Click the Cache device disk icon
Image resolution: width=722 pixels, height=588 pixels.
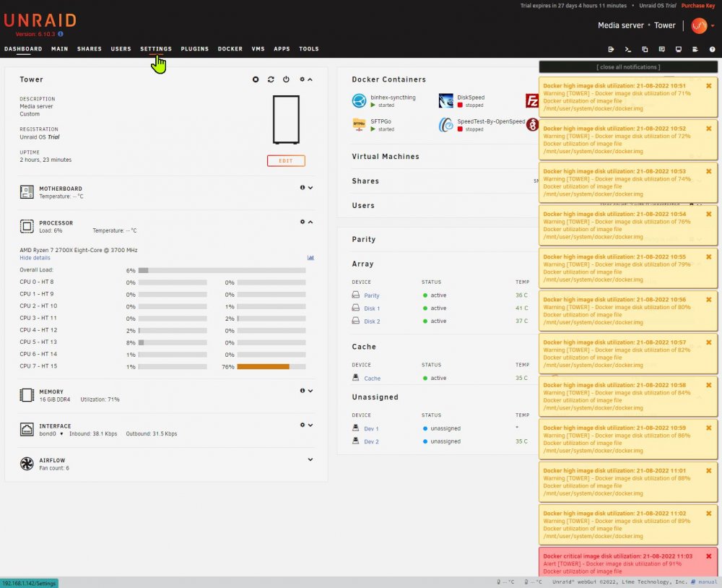point(355,377)
